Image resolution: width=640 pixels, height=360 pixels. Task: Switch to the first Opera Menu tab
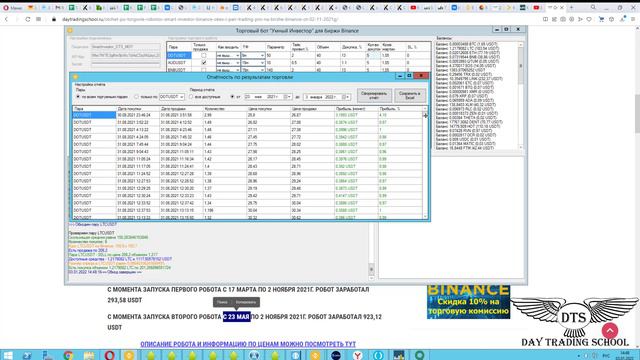(12, 7)
